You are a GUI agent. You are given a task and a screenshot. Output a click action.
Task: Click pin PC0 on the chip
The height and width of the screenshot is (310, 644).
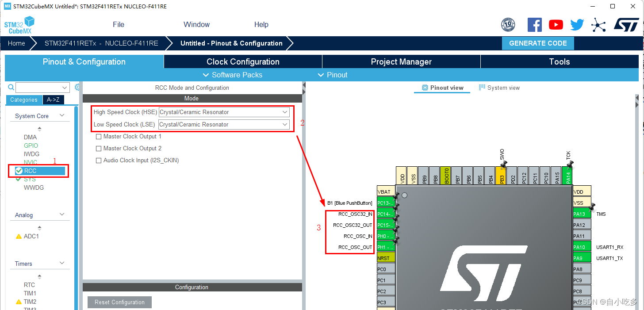pos(386,269)
